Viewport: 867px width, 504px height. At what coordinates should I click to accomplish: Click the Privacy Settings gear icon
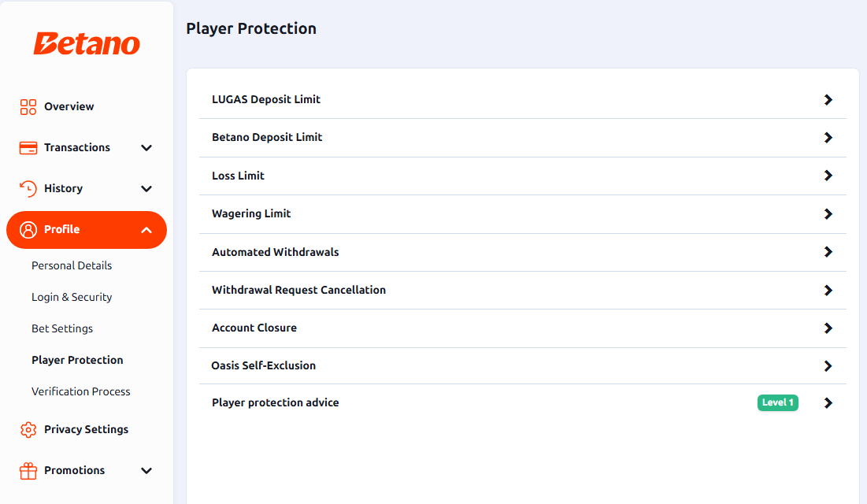(x=28, y=430)
